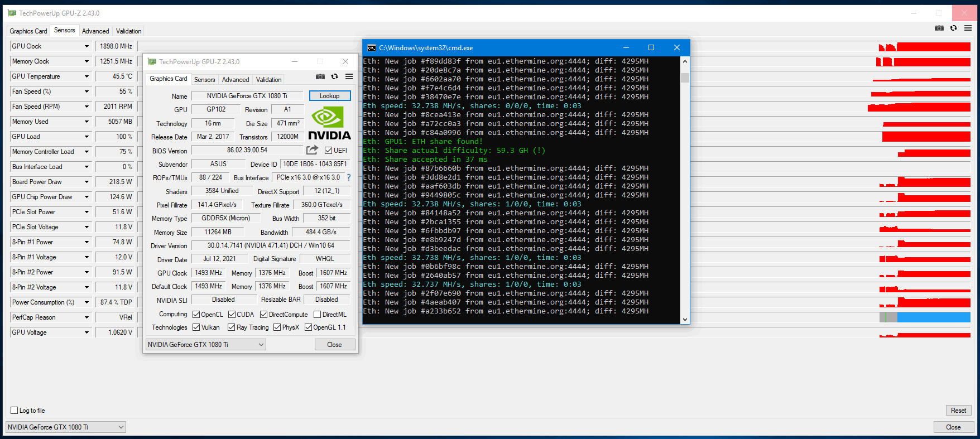
Task: Click Close button in Graphics Card window
Action: click(335, 345)
